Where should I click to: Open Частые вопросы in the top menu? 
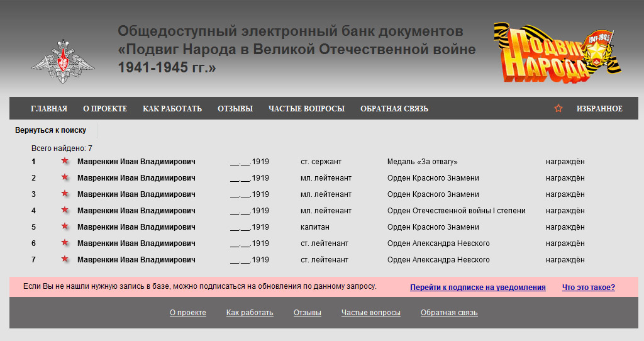306,109
